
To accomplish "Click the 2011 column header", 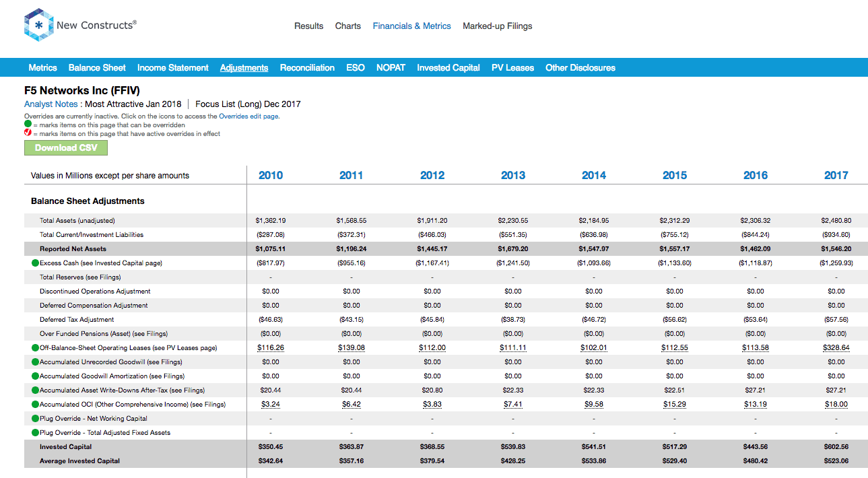I will point(352,175).
